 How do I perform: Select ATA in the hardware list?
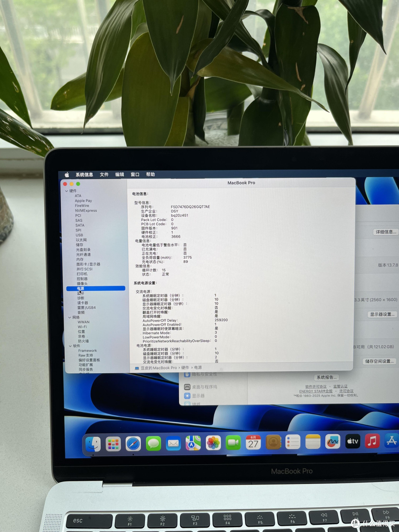pyautogui.click(x=78, y=196)
